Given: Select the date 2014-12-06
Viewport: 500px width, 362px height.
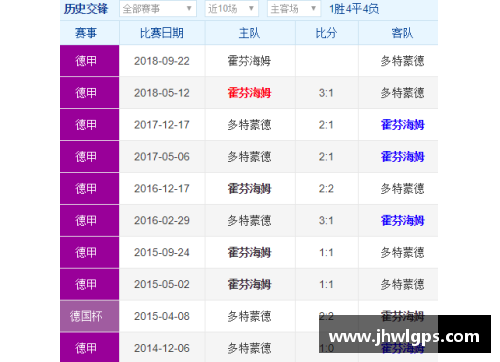Looking at the screenshot, I should tap(162, 348).
